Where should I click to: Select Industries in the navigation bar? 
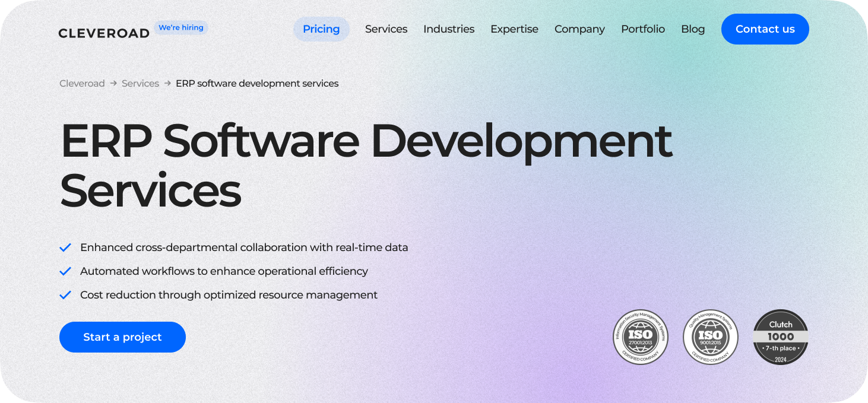coord(449,28)
